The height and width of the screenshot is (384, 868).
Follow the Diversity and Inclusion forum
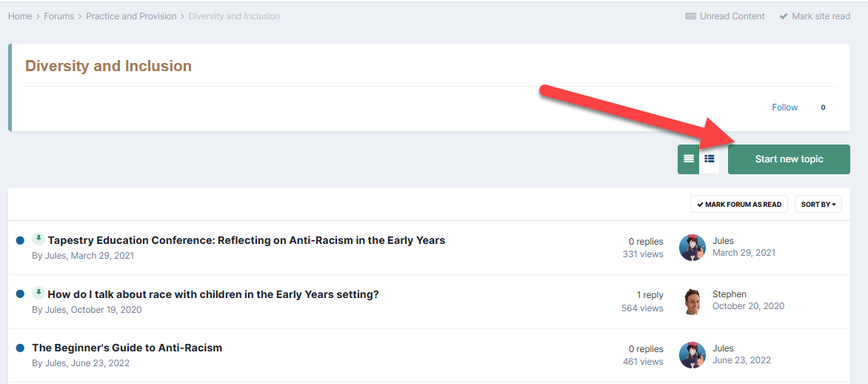[785, 107]
